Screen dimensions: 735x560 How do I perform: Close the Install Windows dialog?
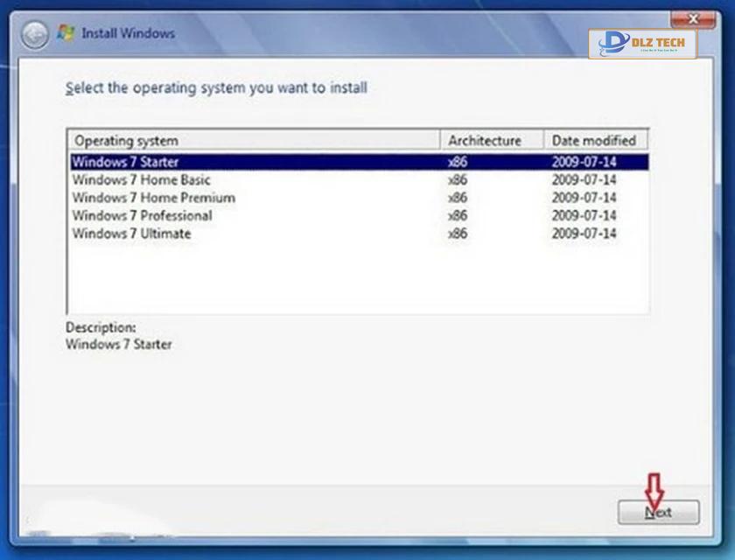[x=692, y=19]
